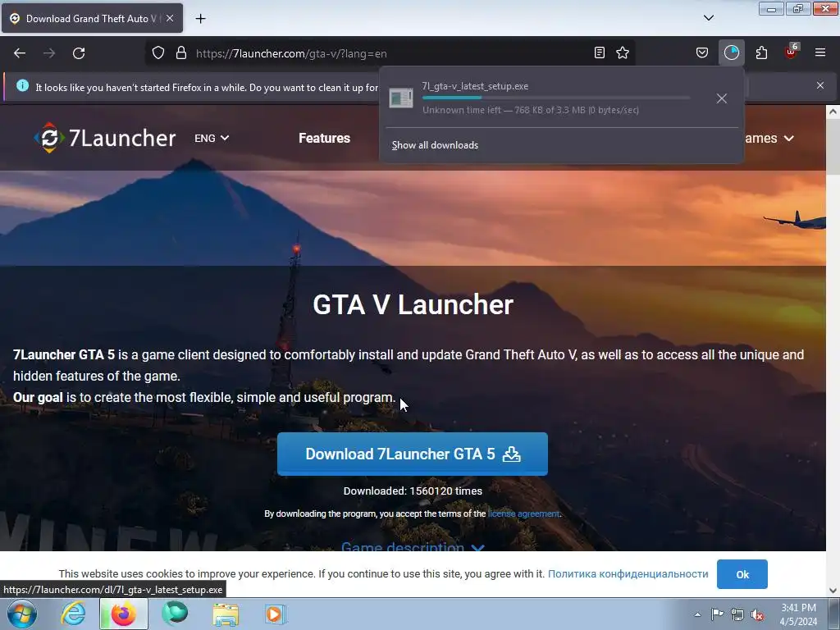Click the vertical scrollbar thumb
Image resolution: width=840 pixels, height=630 pixels.
833,147
